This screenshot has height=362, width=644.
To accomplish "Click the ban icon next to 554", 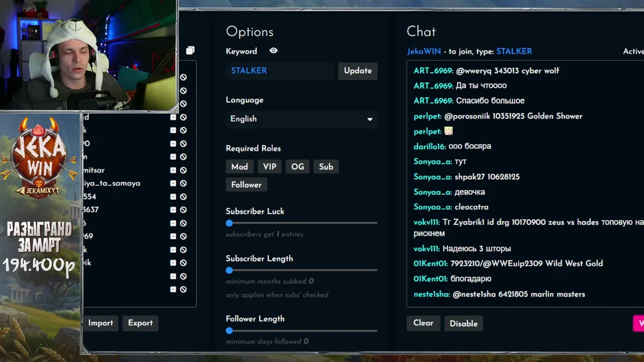I will pos(183,197).
